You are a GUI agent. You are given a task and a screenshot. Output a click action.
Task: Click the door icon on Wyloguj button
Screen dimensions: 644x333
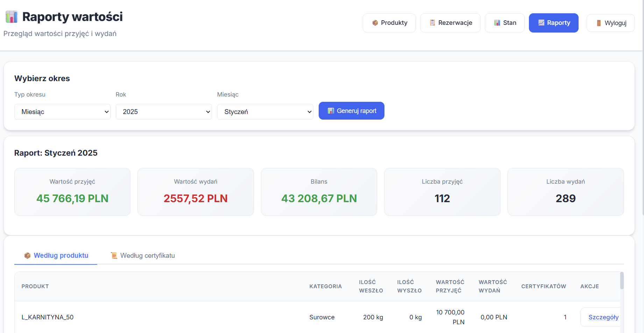[599, 23]
